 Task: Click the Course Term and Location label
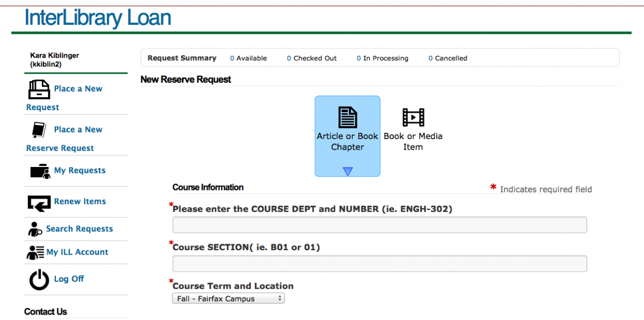(x=233, y=286)
